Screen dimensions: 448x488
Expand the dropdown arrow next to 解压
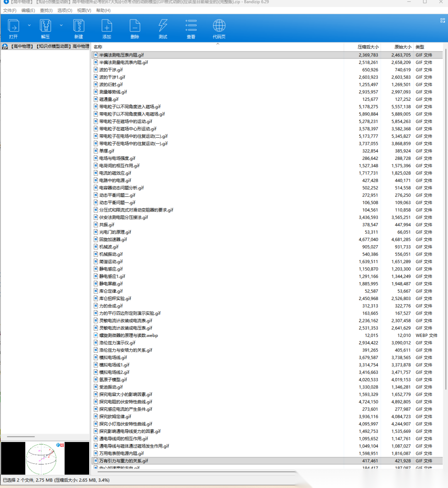pos(61,25)
